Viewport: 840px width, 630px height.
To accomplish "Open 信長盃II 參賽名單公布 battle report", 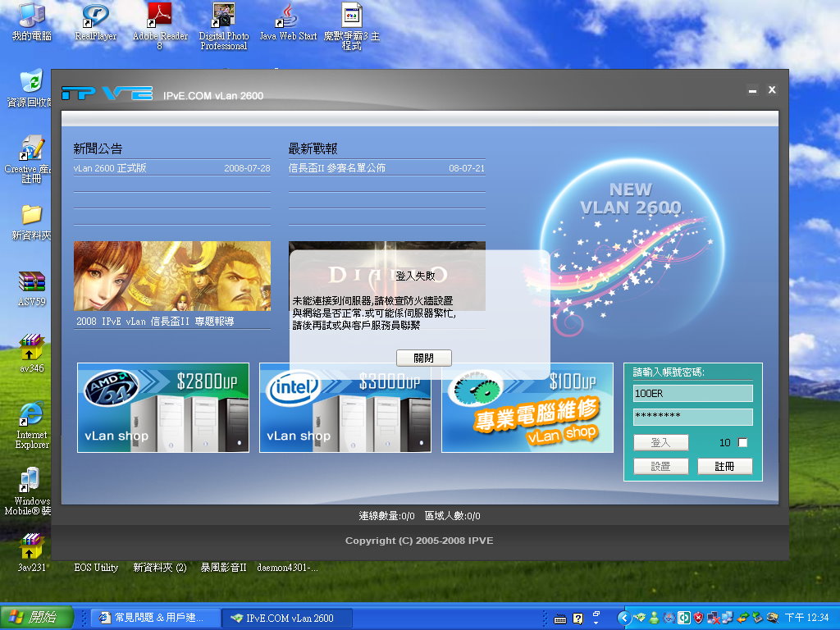I will point(337,168).
